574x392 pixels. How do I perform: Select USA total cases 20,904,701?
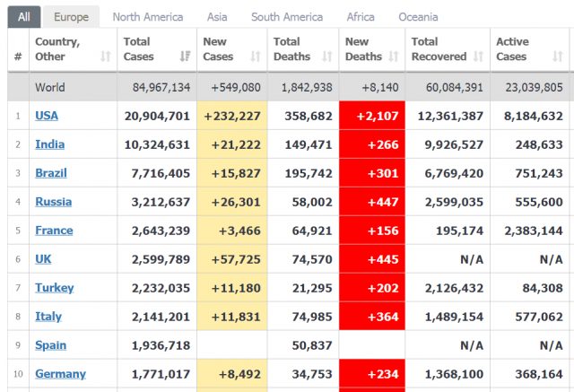(157, 116)
